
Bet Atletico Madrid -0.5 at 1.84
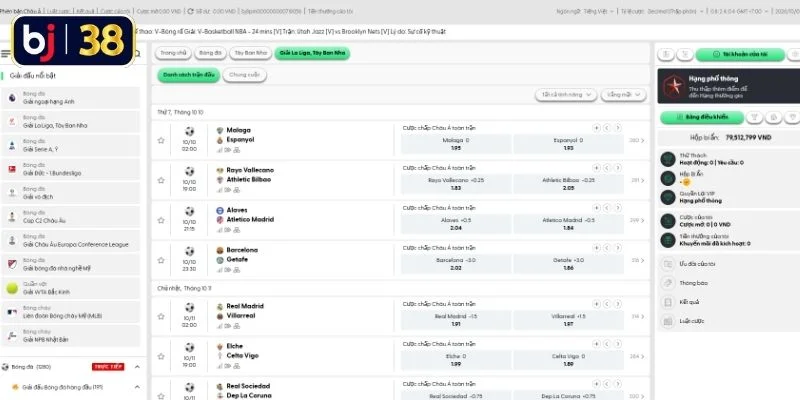pos(568,224)
